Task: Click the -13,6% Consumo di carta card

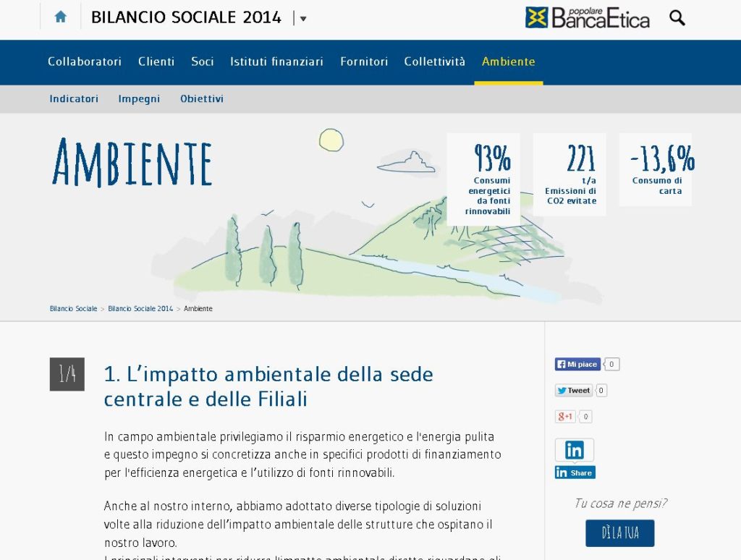Action: pos(656,169)
